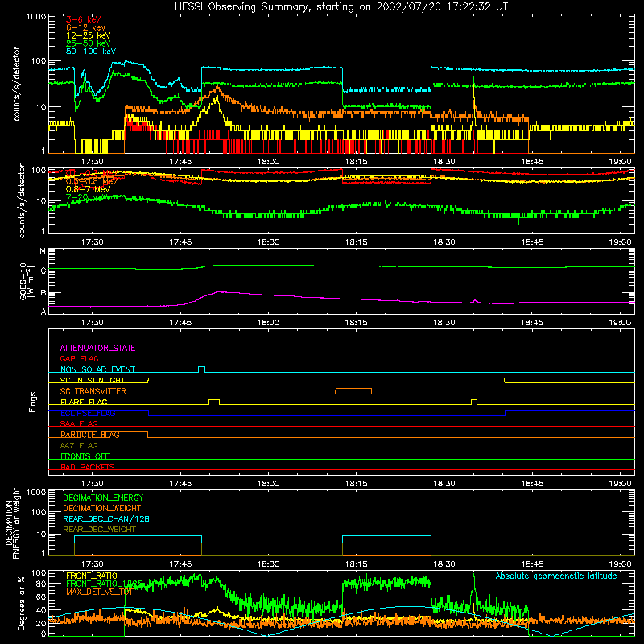644x644 pixels.
Task: Click the Degrees or % axis title
Action: (x=21, y=603)
